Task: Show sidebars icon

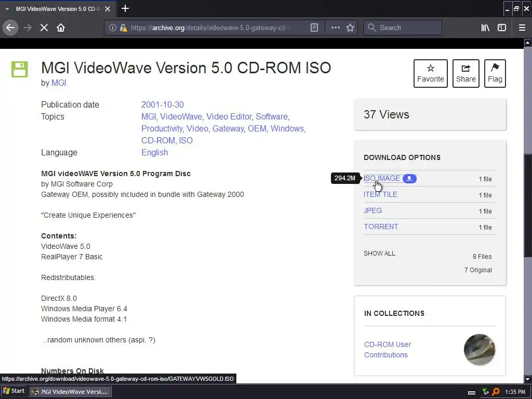Action: point(502,28)
